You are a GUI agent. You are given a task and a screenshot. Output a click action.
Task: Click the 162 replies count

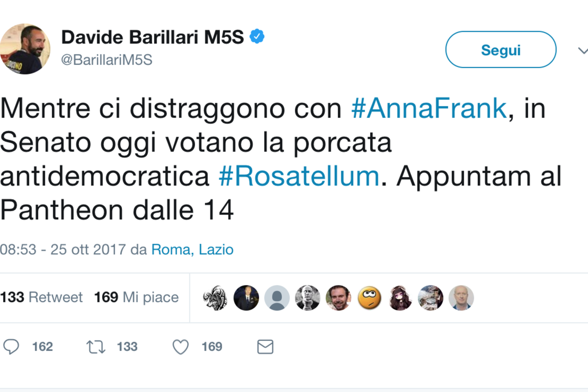(42, 347)
